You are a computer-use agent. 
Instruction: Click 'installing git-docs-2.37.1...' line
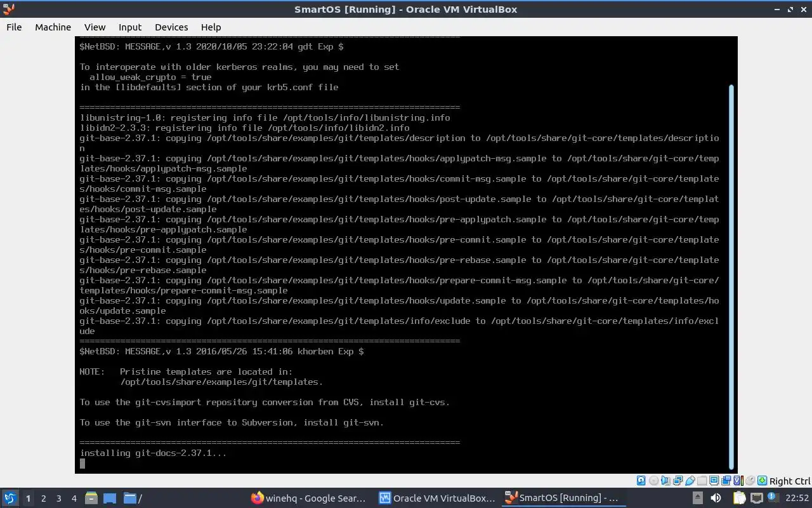(x=153, y=453)
